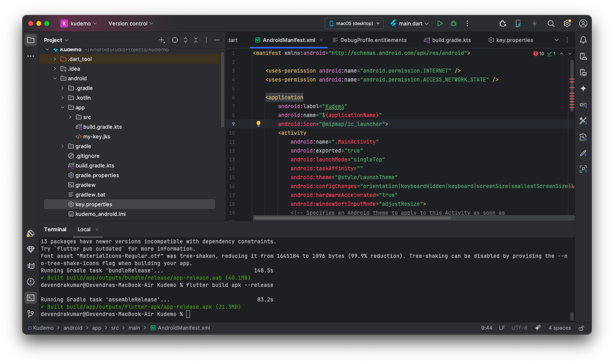Open the Device Manager icon
This screenshot has width=614, height=364.
click(x=583, y=56)
